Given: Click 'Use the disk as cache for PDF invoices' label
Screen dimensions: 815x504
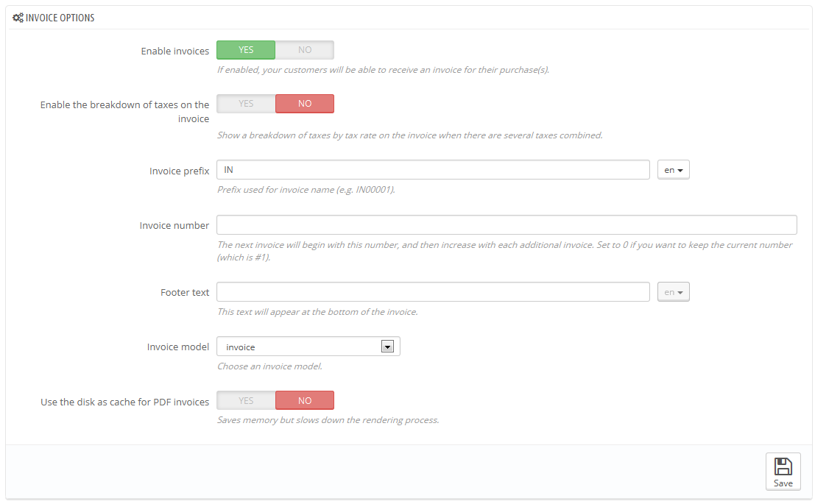Looking at the screenshot, I should click(124, 402).
